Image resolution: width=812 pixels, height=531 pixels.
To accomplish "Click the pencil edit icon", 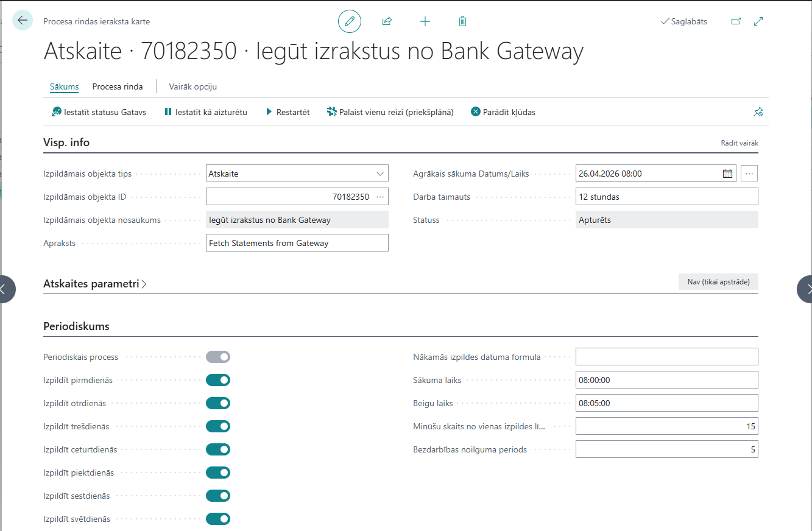I will pos(350,21).
